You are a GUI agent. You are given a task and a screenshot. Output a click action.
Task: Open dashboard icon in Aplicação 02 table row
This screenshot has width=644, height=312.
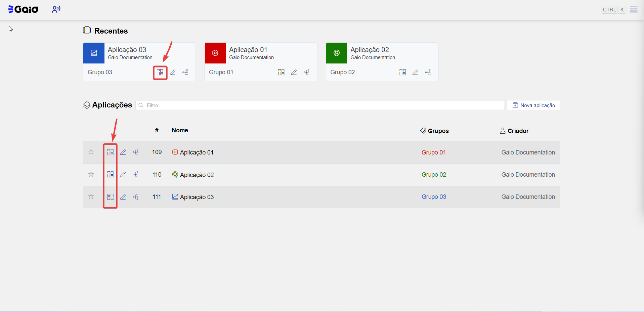[110, 174]
